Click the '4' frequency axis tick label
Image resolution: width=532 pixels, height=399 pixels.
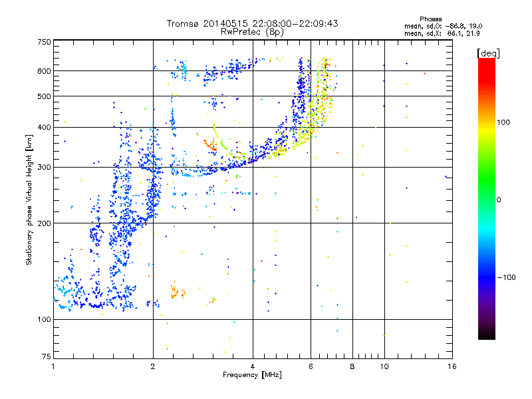coord(253,366)
